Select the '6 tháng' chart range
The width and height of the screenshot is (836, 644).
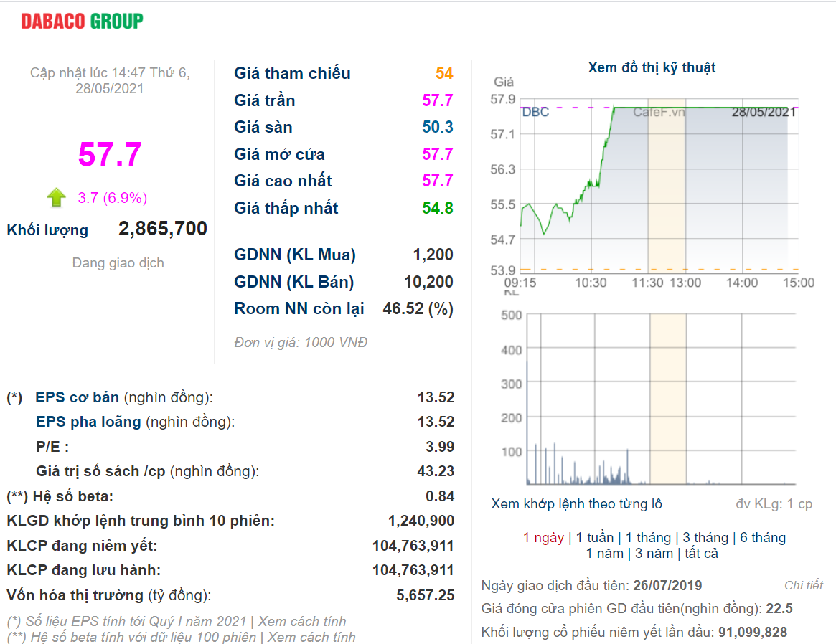tap(763, 538)
